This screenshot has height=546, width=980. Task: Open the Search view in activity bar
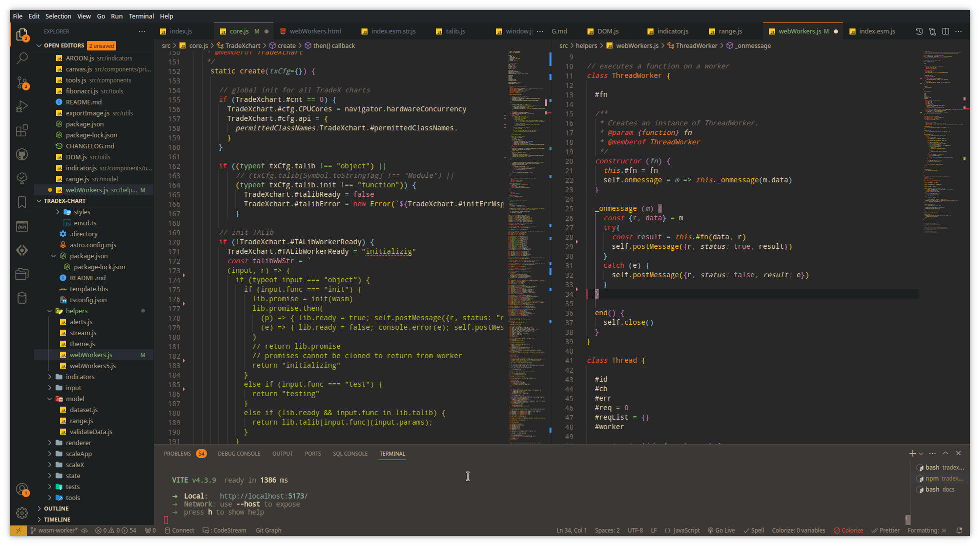tap(22, 58)
